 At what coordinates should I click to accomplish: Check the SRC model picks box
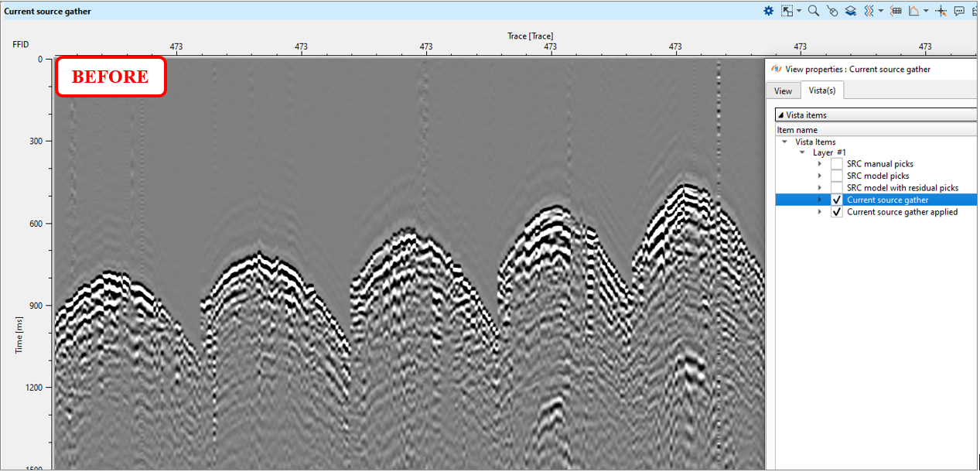click(837, 176)
